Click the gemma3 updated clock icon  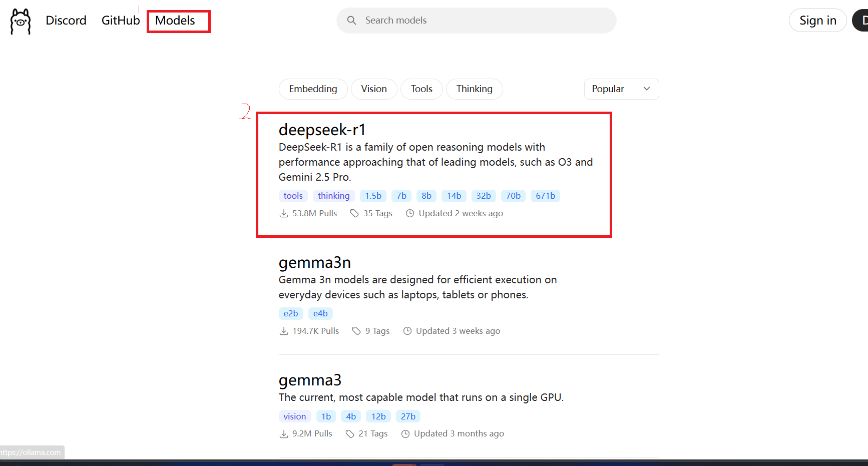point(405,433)
